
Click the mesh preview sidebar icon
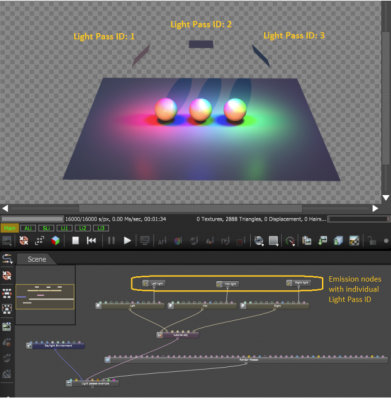click(x=7, y=358)
